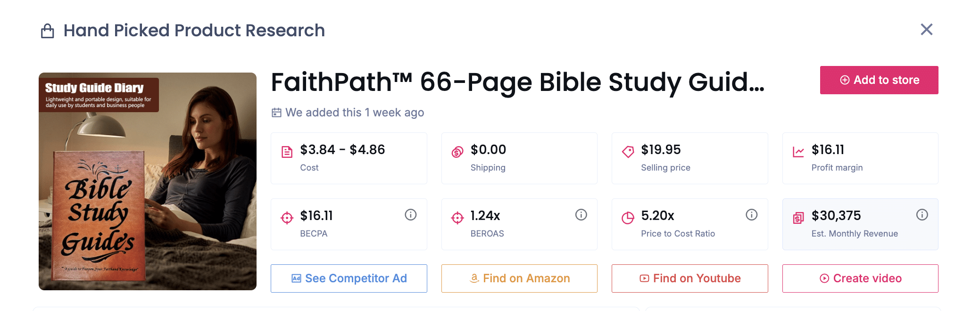
Task: Click the FaithPath product title
Action: 517,82
